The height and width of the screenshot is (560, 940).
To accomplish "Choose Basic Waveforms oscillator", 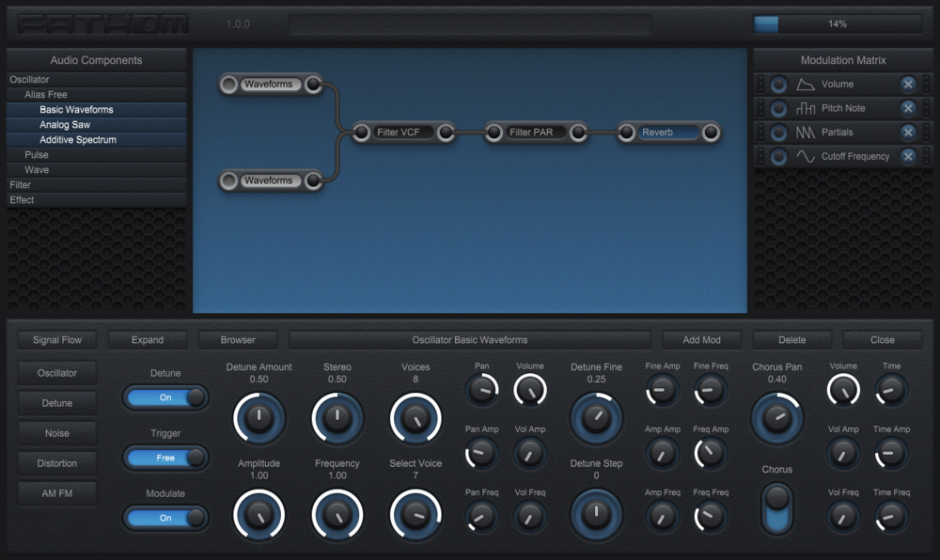I will (x=96, y=110).
